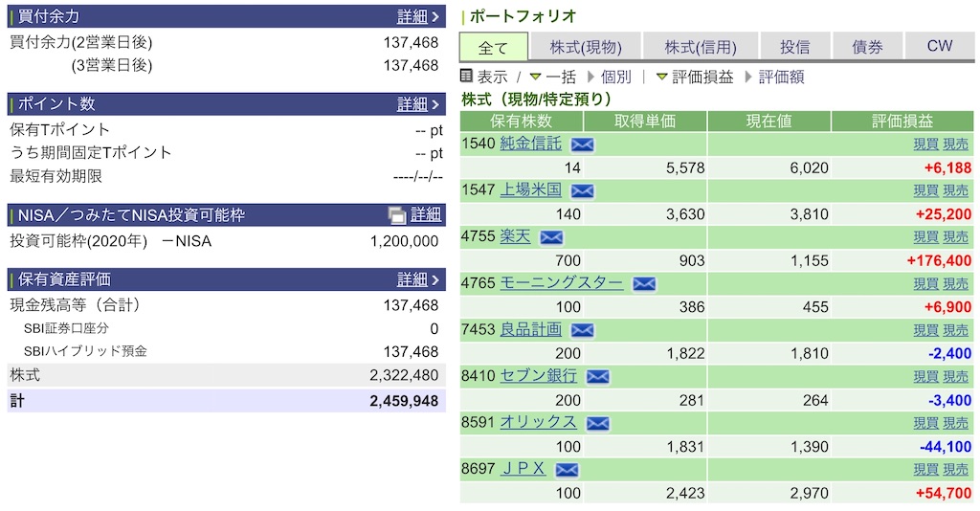The image size is (980, 511).
Task: Open the mail icon for セブン銀行
Action: pos(597,377)
